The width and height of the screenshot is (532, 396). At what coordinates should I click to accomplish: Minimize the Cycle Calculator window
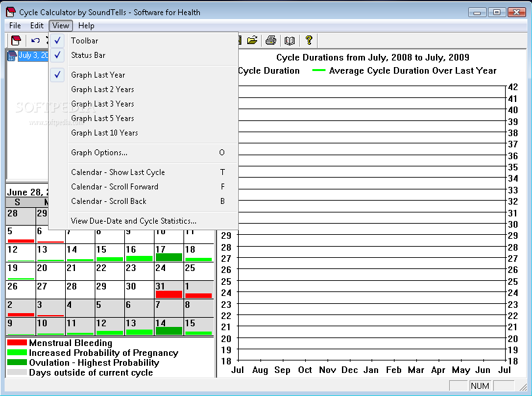pyautogui.click(x=477, y=12)
